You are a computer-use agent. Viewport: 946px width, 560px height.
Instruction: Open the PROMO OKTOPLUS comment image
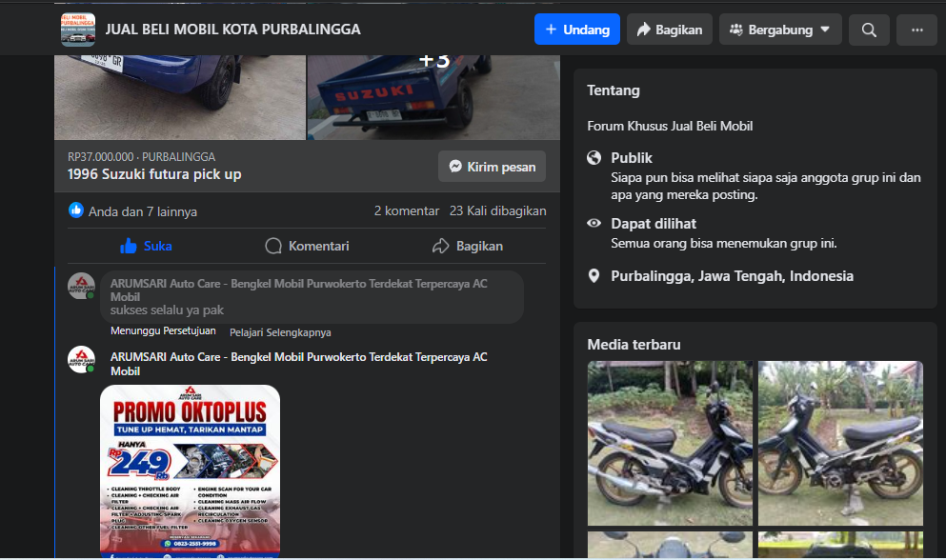click(x=190, y=470)
